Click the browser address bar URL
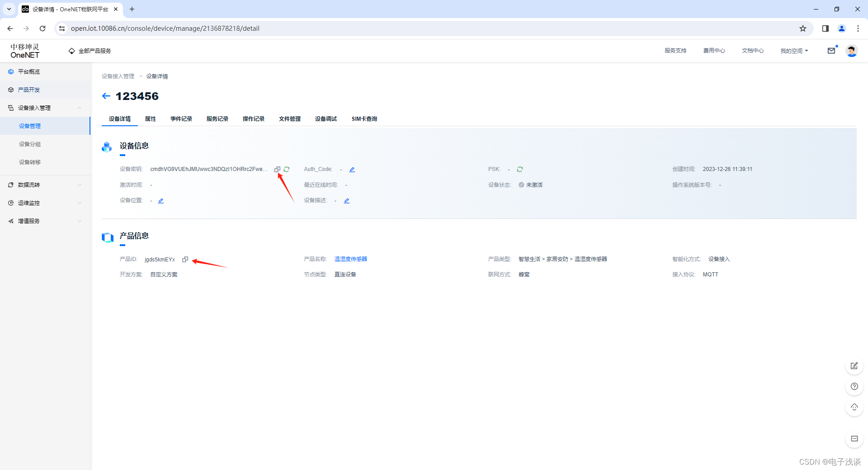 [x=165, y=28]
